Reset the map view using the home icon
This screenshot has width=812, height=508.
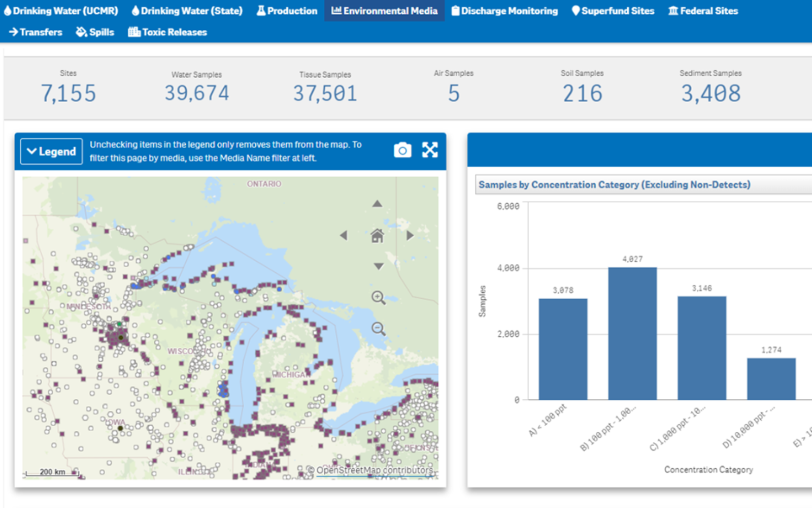coord(377,236)
